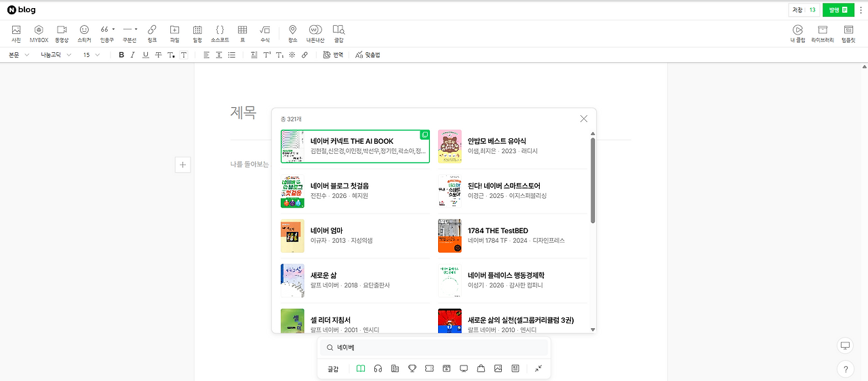Toggle underline text formatting

146,55
